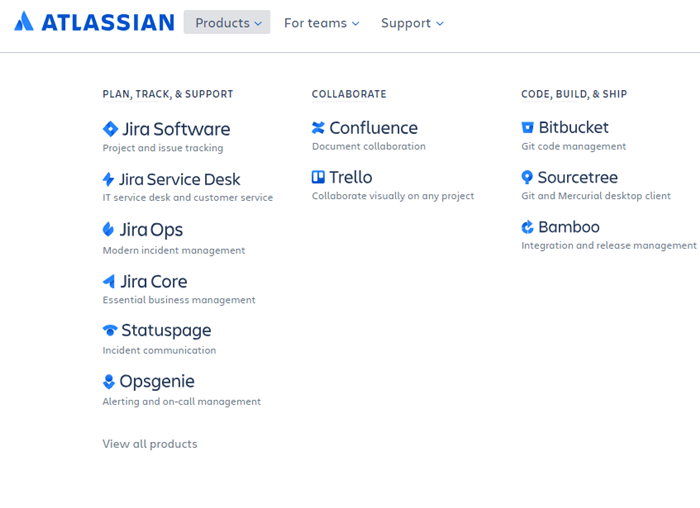Click the Bamboo icon
Viewport: 700px width, 508px height.
[527, 227]
